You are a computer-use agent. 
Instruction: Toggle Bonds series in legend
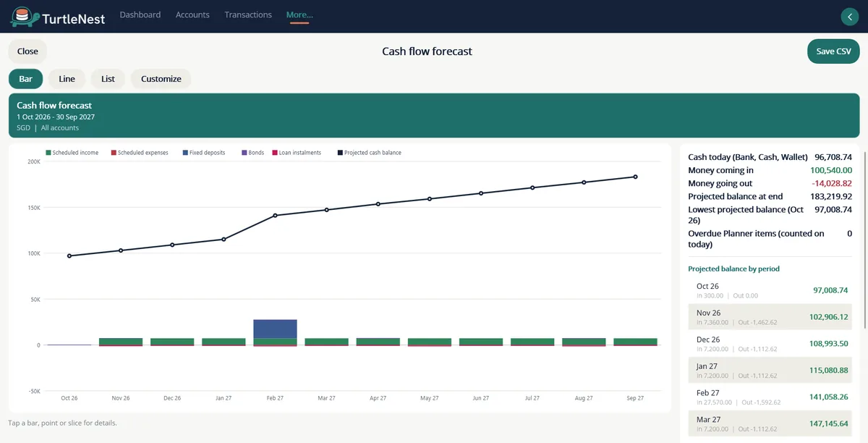pos(252,153)
